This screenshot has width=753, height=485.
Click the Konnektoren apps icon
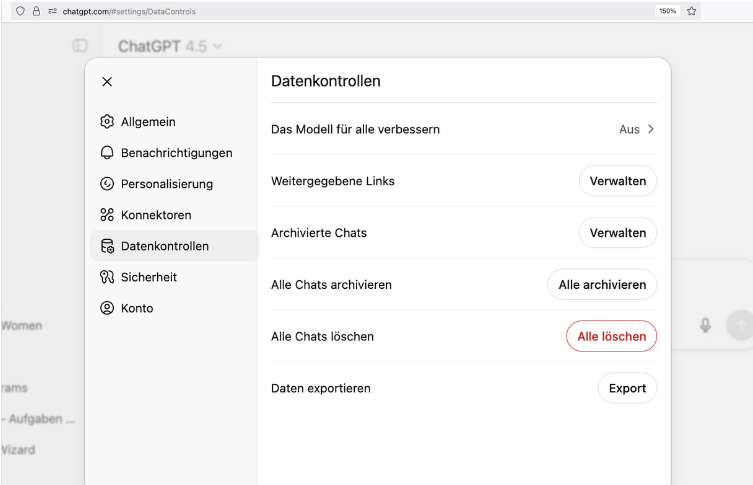pyautogui.click(x=107, y=215)
